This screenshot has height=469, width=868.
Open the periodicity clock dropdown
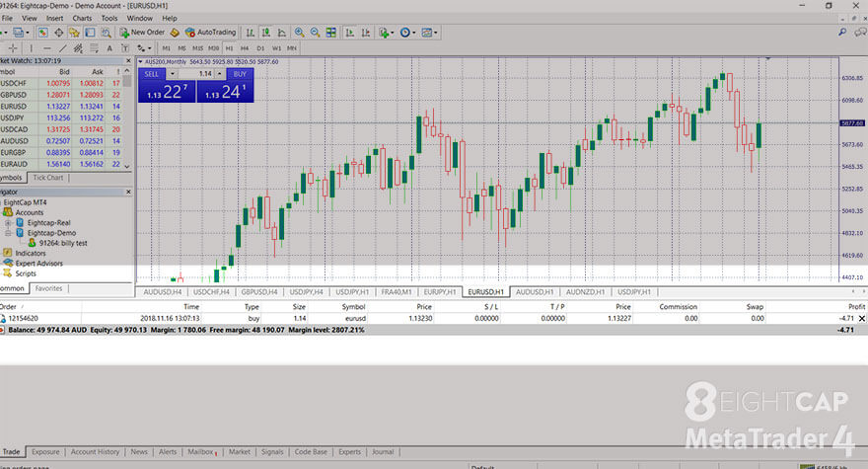pos(407,33)
